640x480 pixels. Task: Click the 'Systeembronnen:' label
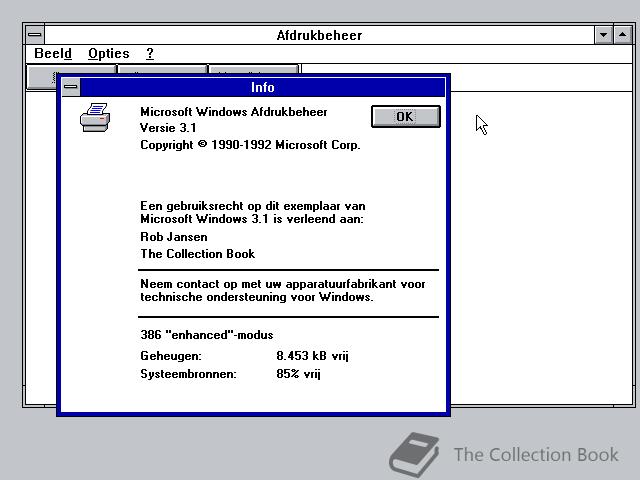tap(188, 373)
